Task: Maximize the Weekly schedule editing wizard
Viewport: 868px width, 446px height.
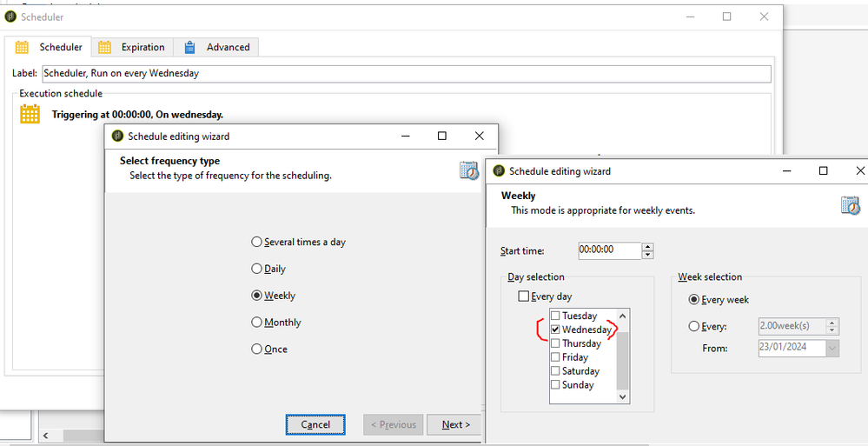Action: point(823,171)
